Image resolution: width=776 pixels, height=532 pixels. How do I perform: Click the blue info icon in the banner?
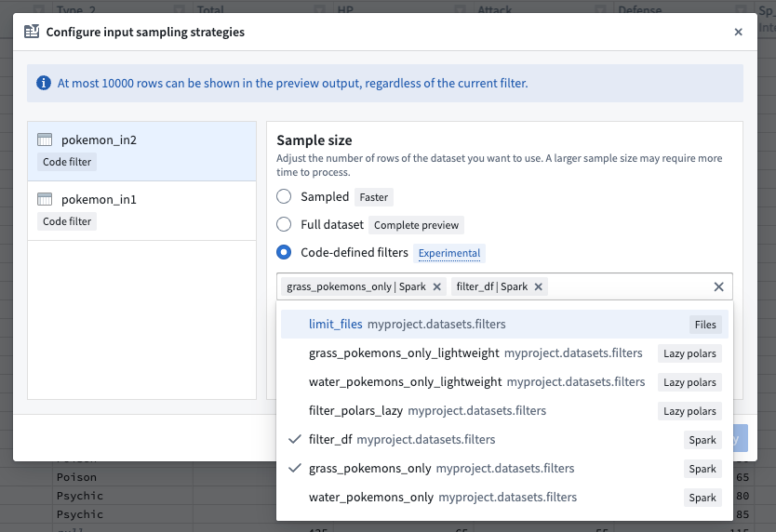pos(44,83)
